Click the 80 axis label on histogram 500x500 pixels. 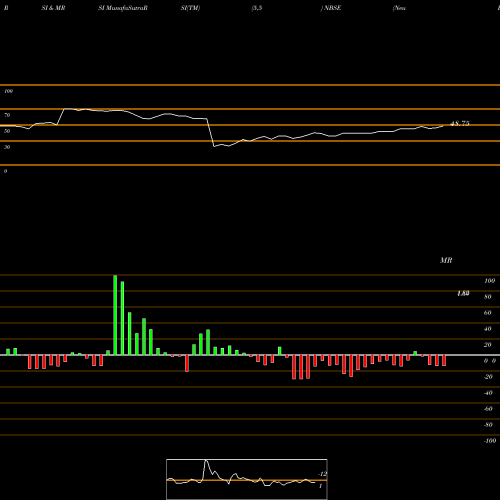(488, 297)
